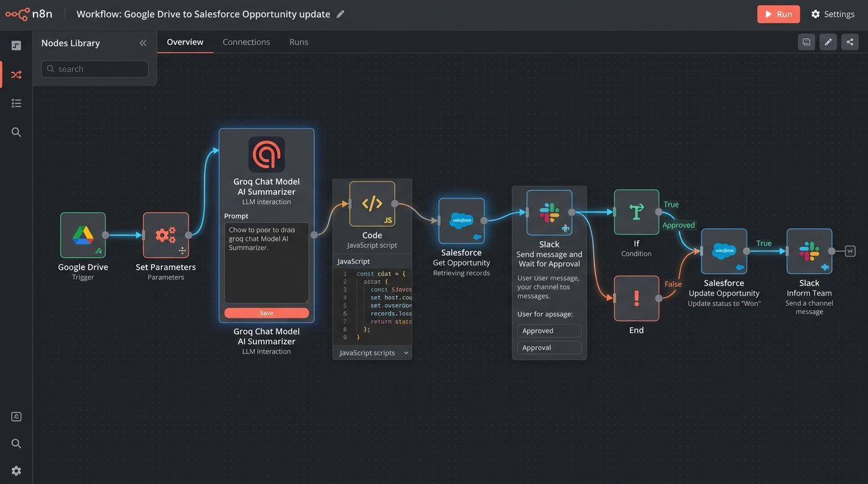
Task: Select the Code JavaScript node icon
Action: [x=372, y=204]
